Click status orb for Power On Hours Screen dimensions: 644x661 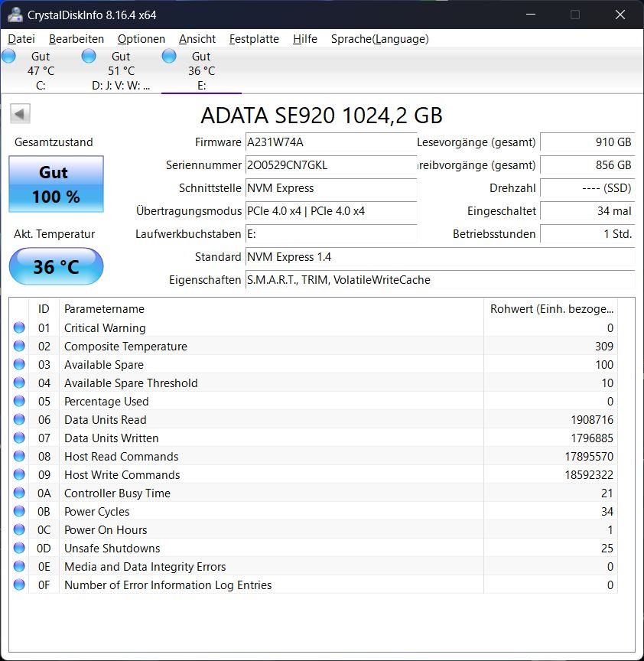19,530
